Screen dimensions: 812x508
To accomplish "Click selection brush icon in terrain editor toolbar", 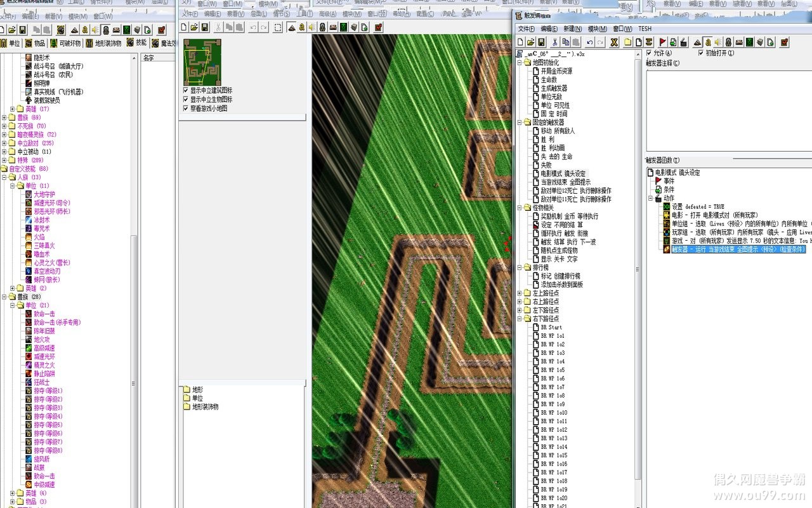I will click(278, 27).
